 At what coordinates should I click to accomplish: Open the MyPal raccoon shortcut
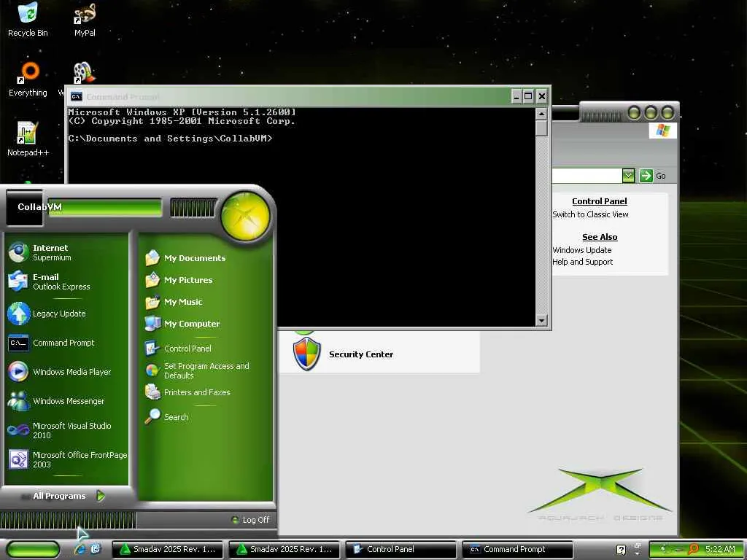coord(85,20)
